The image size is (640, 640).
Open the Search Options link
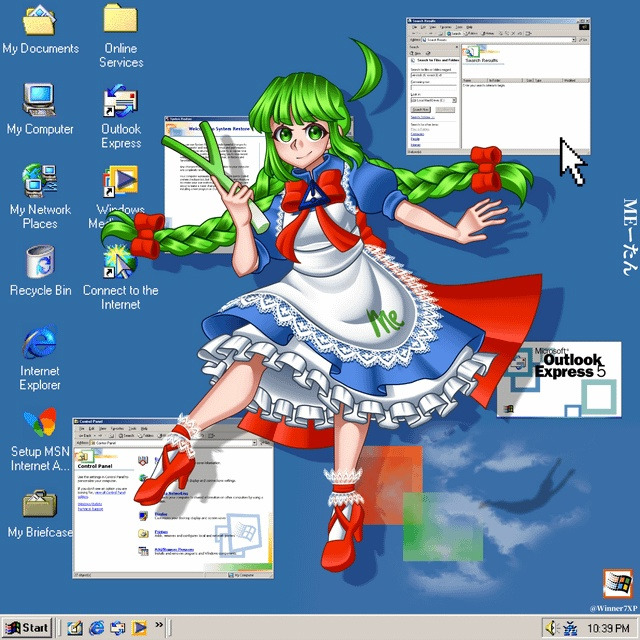pyautogui.click(x=423, y=117)
